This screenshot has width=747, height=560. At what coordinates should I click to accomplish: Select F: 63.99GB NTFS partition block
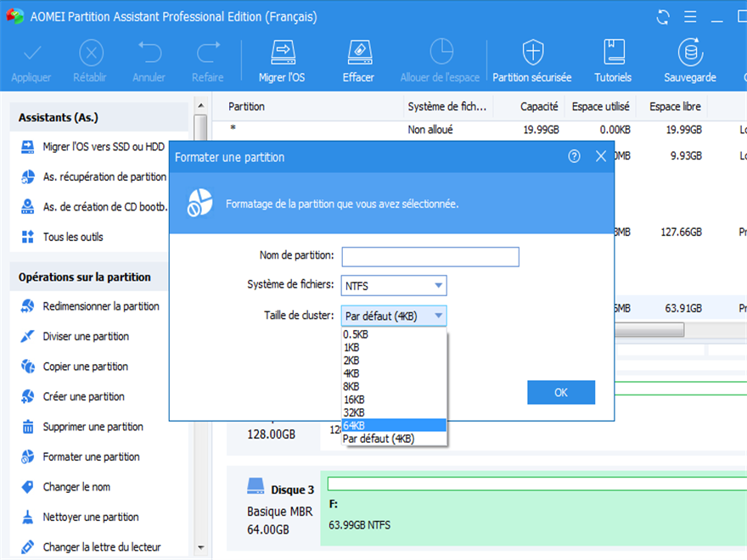tap(534, 508)
